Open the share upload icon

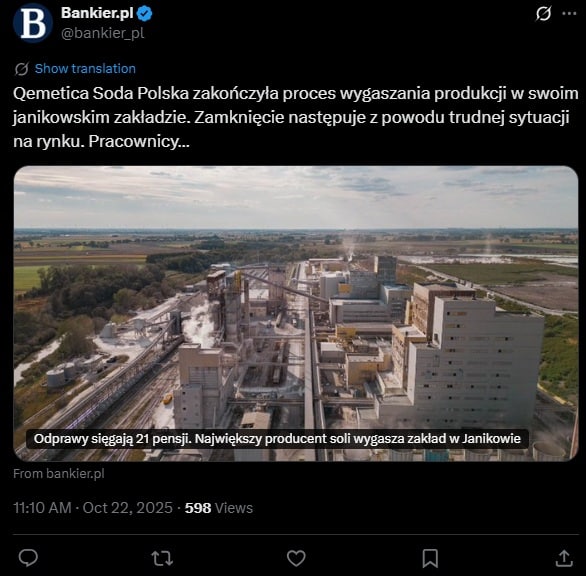click(564, 558)
